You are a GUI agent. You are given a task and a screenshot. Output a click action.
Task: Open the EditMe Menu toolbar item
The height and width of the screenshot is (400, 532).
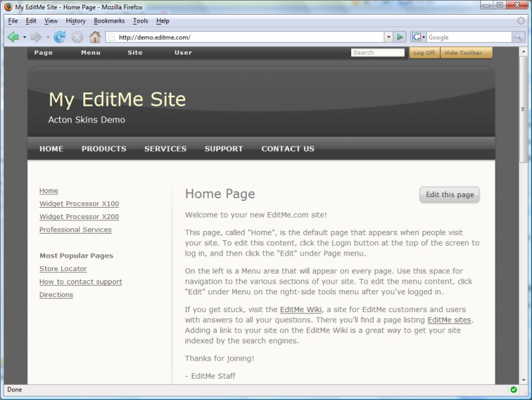tap(90, 53)
